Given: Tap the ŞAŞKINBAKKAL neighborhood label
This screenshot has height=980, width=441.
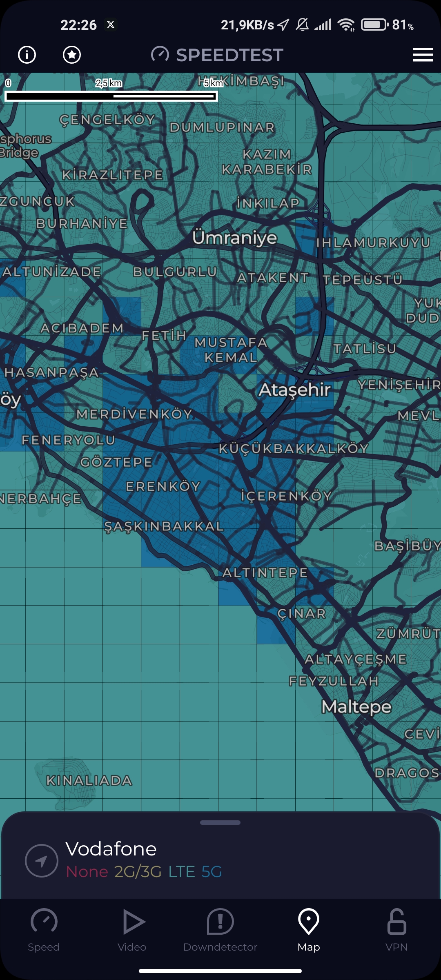Looking at the screenshot, I should coord(164,526).
